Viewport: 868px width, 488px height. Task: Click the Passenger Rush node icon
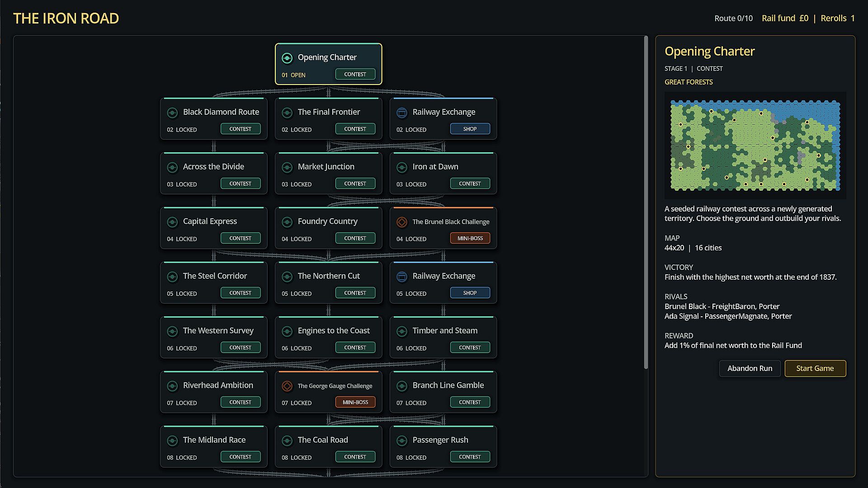click(x=402, y=441)
